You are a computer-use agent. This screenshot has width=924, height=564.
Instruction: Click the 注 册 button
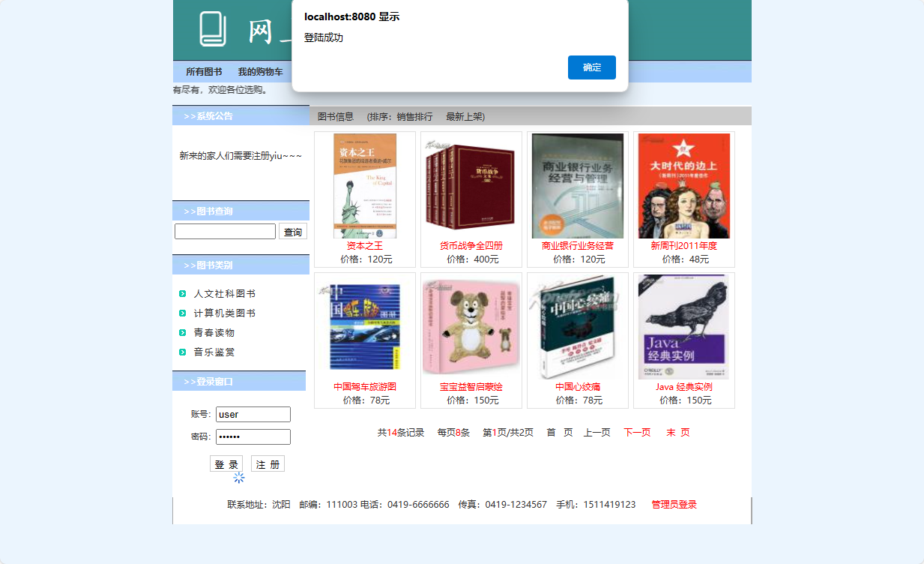(x=267, y=463)
